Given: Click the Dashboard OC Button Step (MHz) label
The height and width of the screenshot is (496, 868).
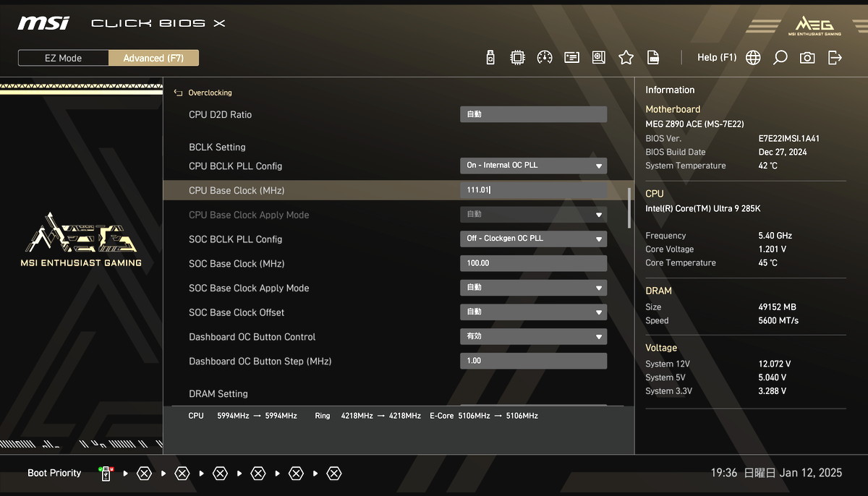Looking at the screenshot, I should [x=260, y=362].
